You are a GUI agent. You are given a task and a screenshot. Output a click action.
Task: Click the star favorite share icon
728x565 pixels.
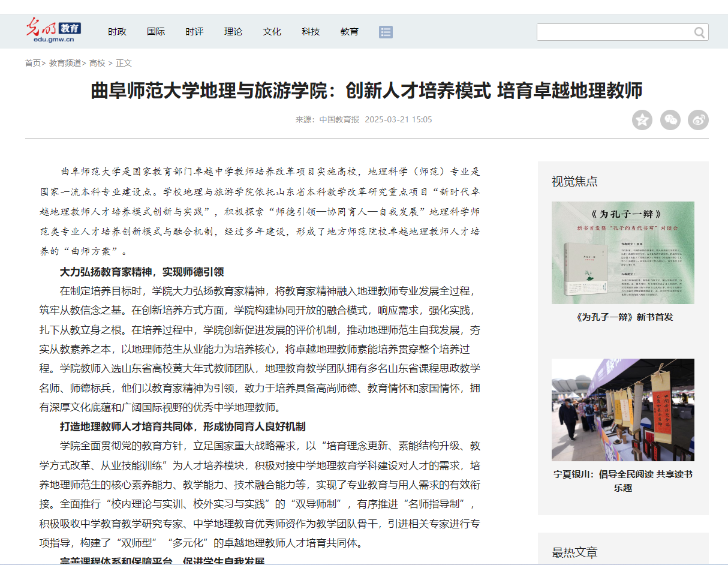[x=642, y=120]
